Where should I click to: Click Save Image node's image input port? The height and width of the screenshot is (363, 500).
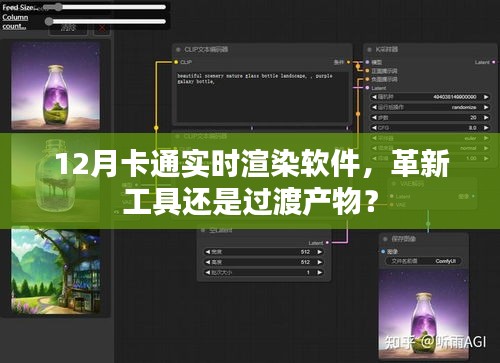click(x=383, y=252)
